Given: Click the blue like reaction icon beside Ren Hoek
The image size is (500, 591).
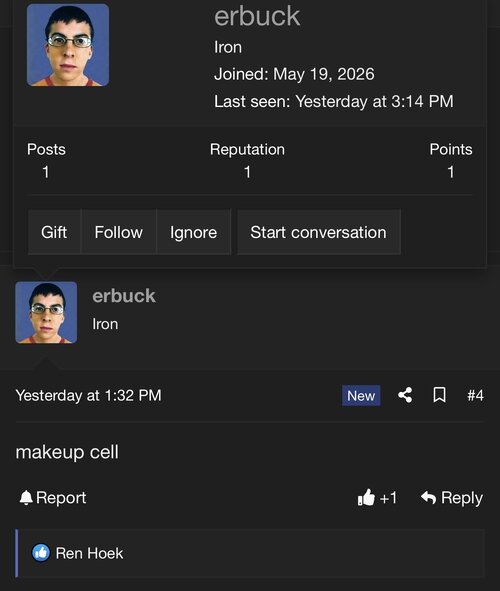Looking at the screenshot, I should 41,553.
